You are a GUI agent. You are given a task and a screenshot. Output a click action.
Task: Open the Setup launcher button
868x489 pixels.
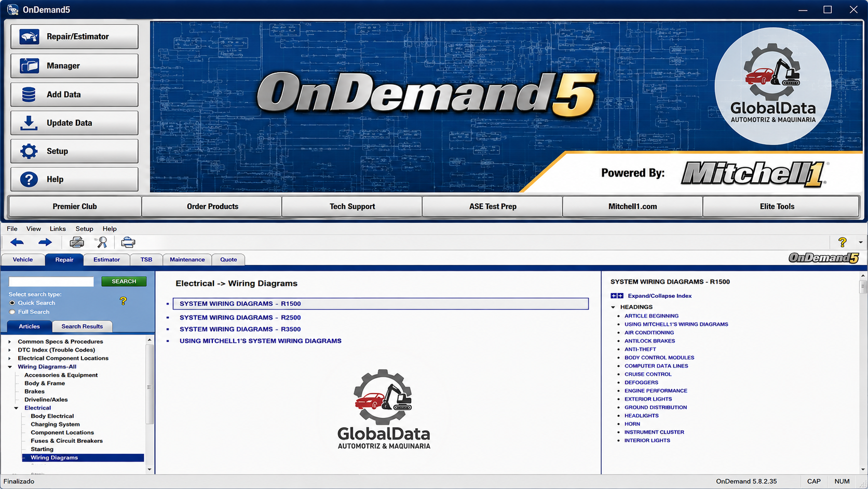(74, 151)
